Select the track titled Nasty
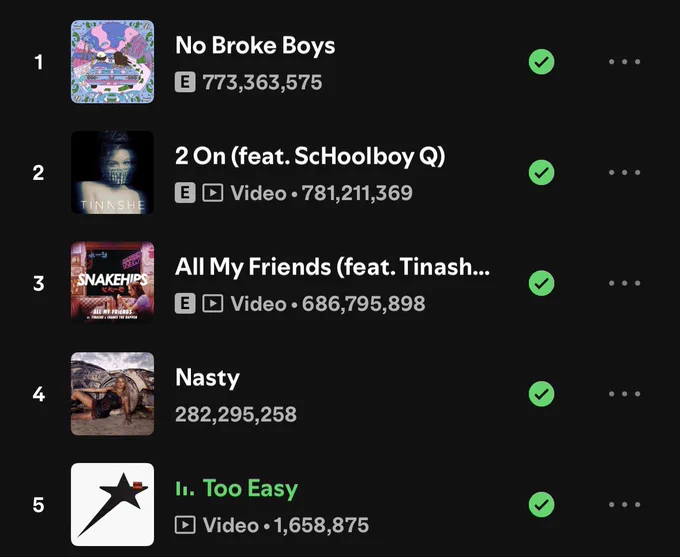This screenshot has width=680, height=557. click(207, 378)
